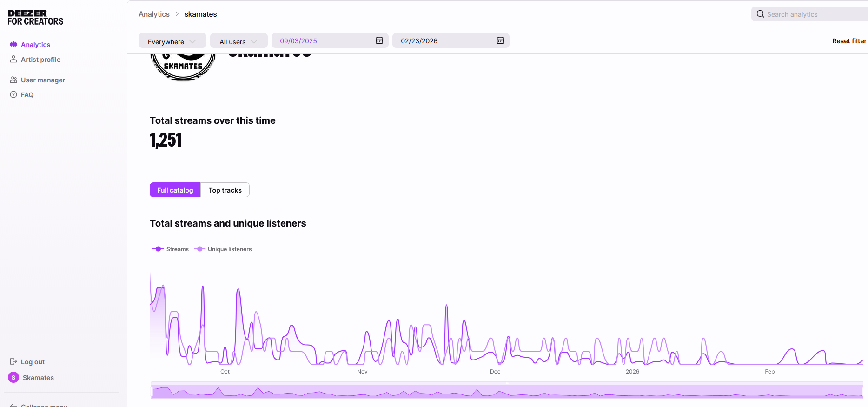Click the Reset filter button
Screen dimensions: 868x407
click(x=849, y=41)
